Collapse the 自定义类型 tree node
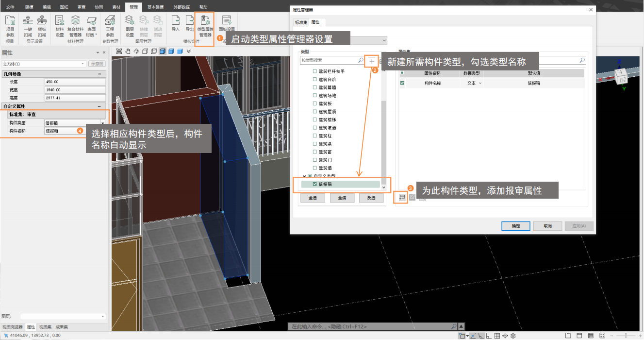Image resolution: width=644 pixels, height=340 pixels. pos(304,176)
